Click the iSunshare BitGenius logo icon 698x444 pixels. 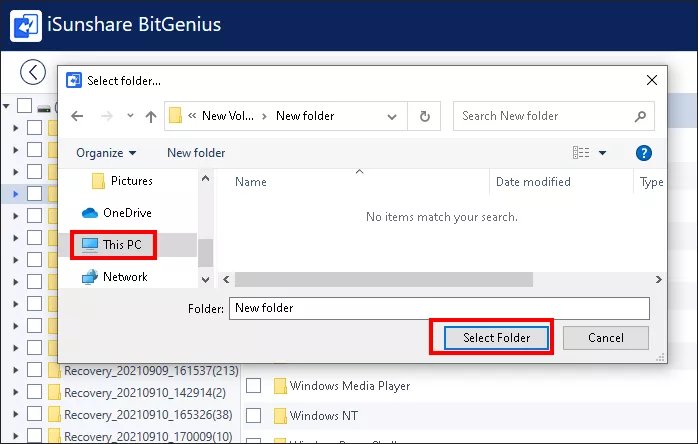(26, 26)
